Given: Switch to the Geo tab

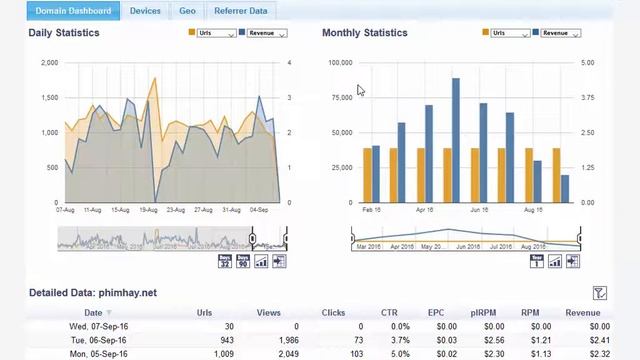Looking at the screenshot, I should click(187, 11).
